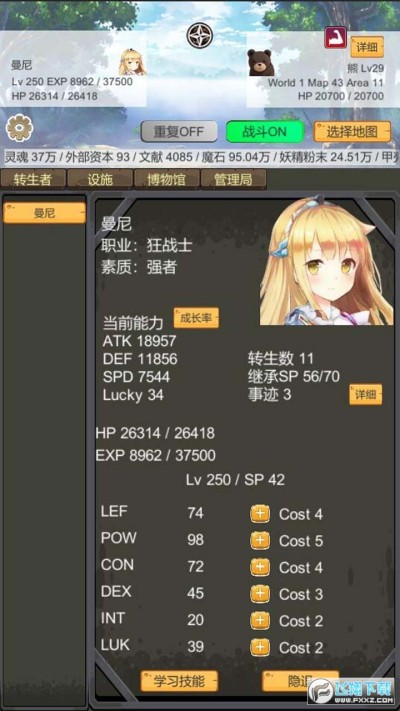Show the 成长率 growth rate
Image resolution: width=400 pixels, height=711 pixels.
(196, 318)
